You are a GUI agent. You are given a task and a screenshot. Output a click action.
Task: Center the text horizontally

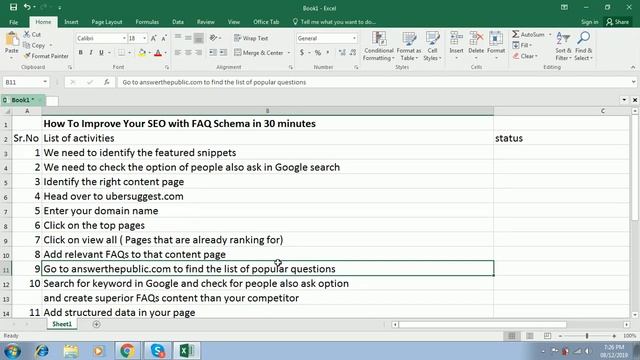pos(188,53)
